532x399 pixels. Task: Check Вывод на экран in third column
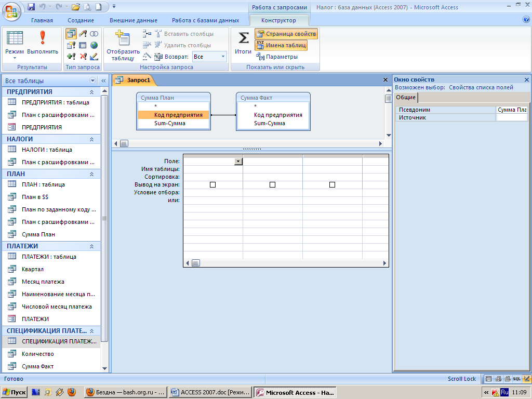coord(332,184)
